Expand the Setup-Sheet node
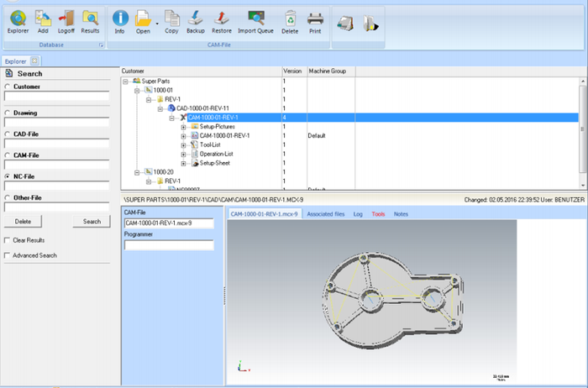Screen dimensions: 588x388 click(x=184, y=164)
